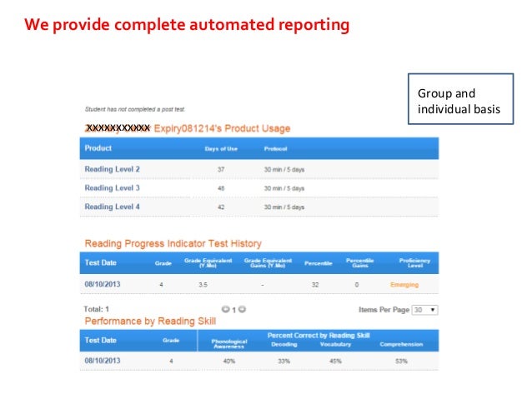Click the 08/10/2013 date in Test History
The image size is (532, 399).
point(103,284)
